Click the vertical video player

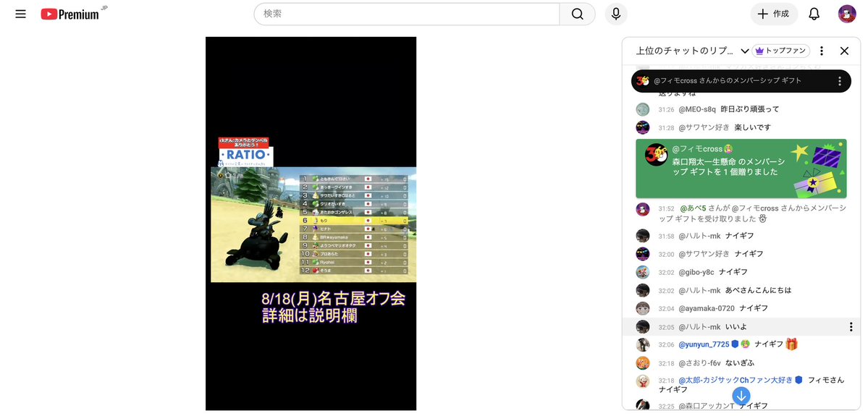click(311, 224)
